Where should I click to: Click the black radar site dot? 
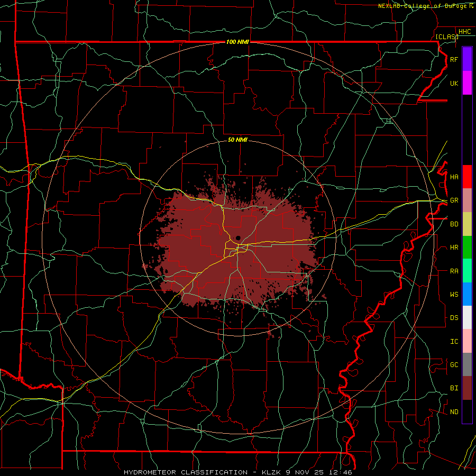239,237
